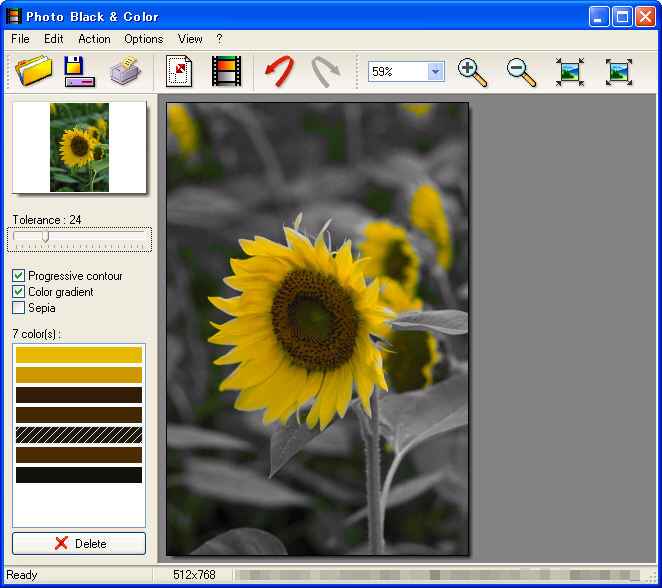
Task: Click the resize page icon in toolbar
Action: [x=179, y=71]
